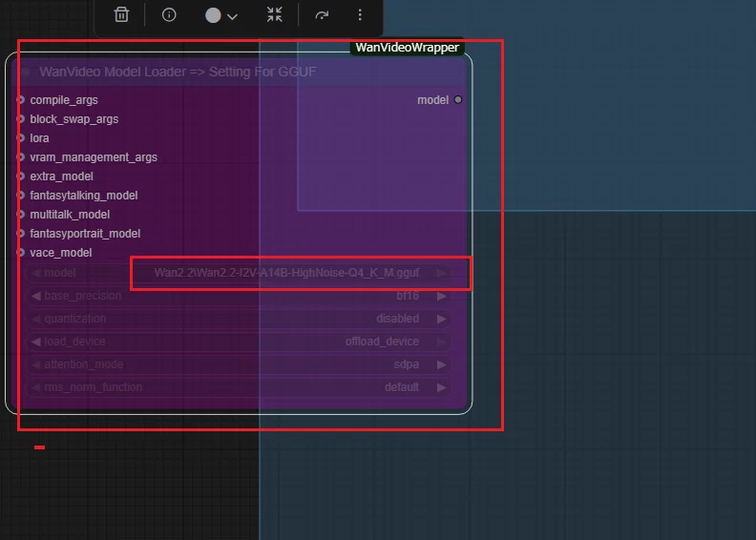Collapse node using inward arrows icon
This screenshot has height=540, width=756.
click(274, 14)
